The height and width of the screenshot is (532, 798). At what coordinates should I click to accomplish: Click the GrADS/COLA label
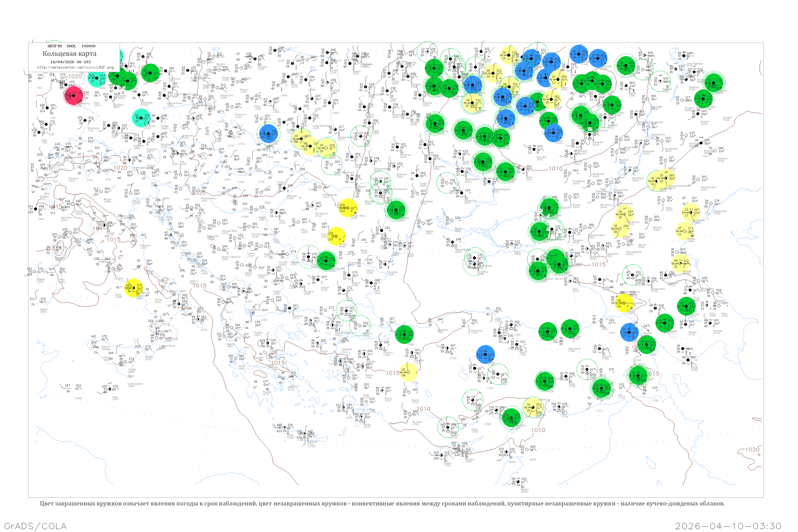click(x=35, y=526)
